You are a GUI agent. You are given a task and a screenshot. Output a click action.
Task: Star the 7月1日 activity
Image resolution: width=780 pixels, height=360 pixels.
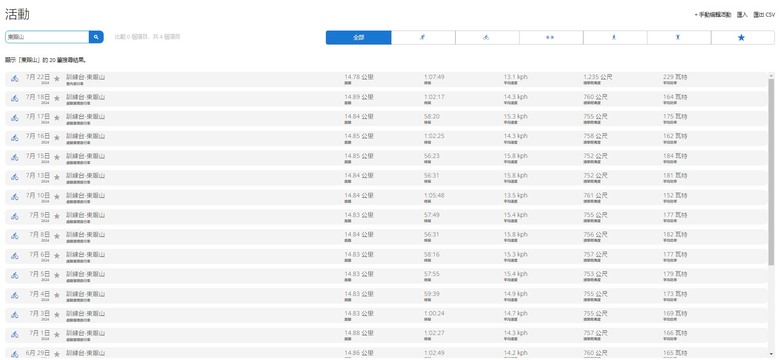[57, 335]
